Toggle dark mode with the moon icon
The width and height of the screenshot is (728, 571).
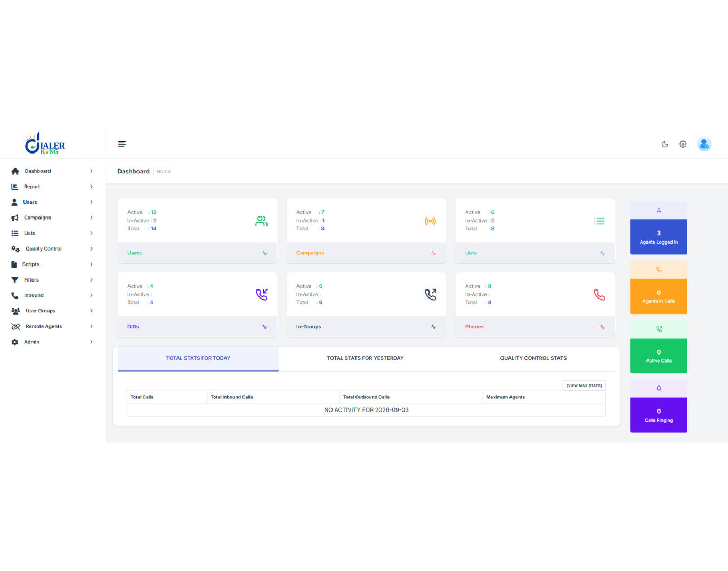[665, 144]
